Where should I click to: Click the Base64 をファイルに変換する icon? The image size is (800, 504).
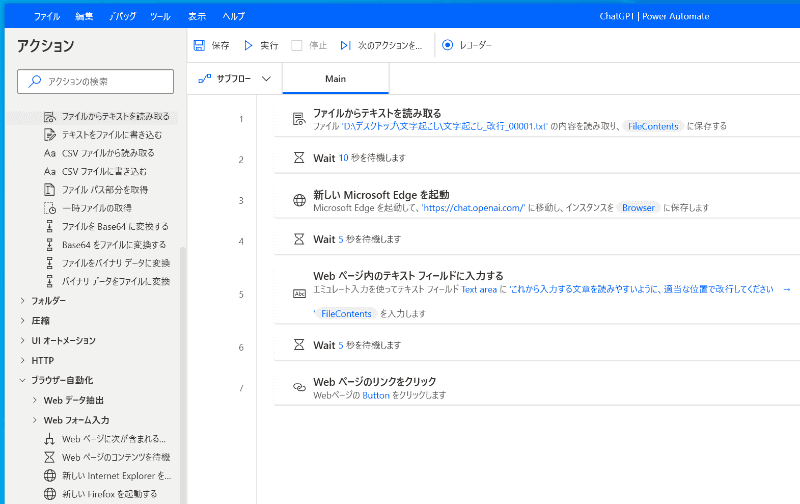tap(49, 245)
